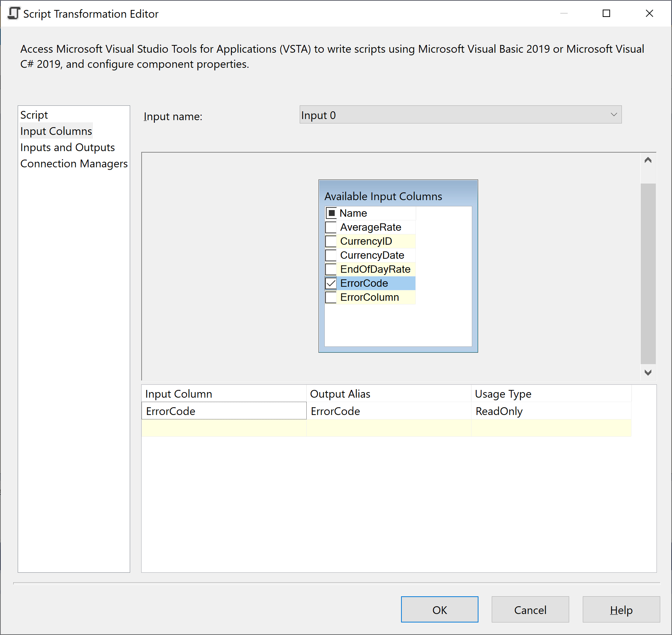Click the Input Column header
Image resolution: width=672 pixels, height=635 pixels.
224,394
